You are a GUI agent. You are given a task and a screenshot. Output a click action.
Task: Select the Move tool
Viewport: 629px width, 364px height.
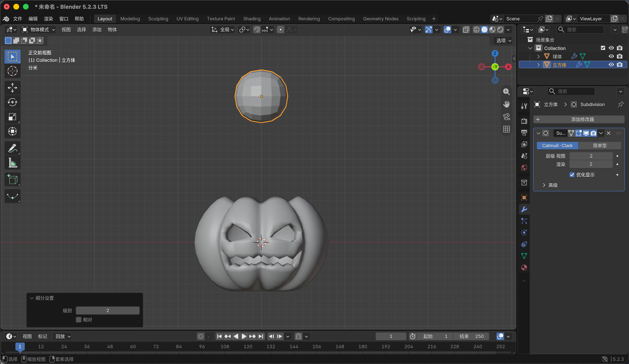pyautogui.click(x=12, y=88)
